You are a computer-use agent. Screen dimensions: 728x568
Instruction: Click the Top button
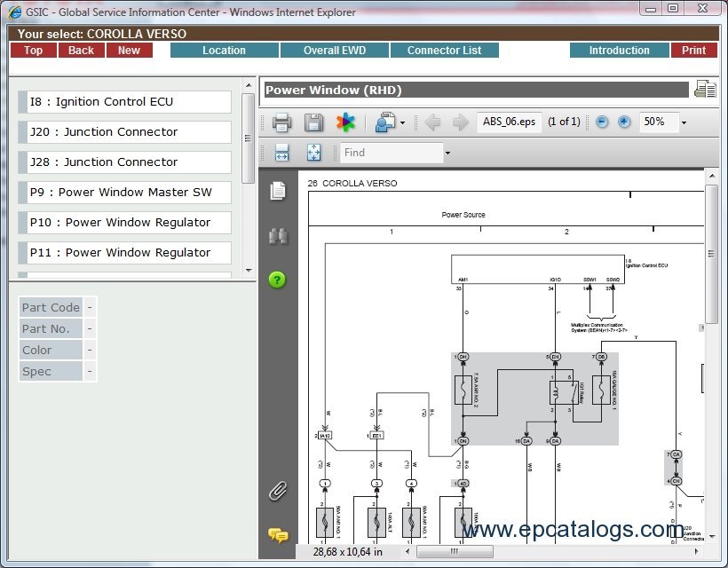[x=34, y=50]
